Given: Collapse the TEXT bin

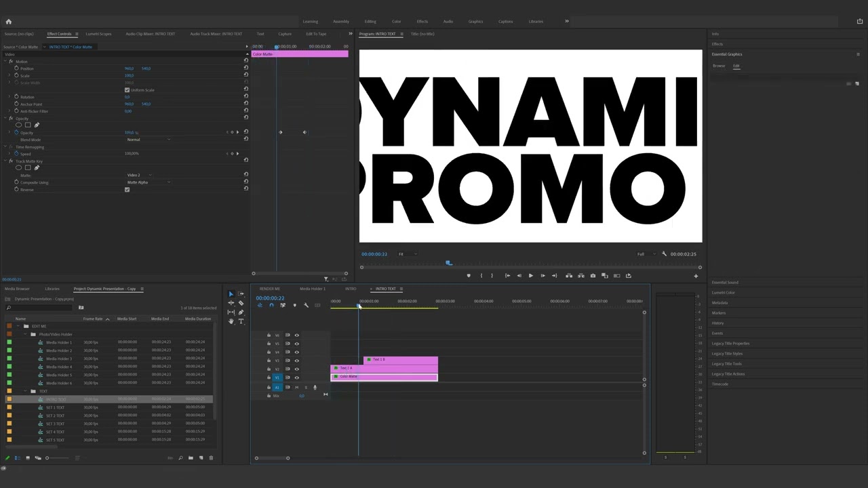Looking at the screenshot, I should click(x=25, y=391).
